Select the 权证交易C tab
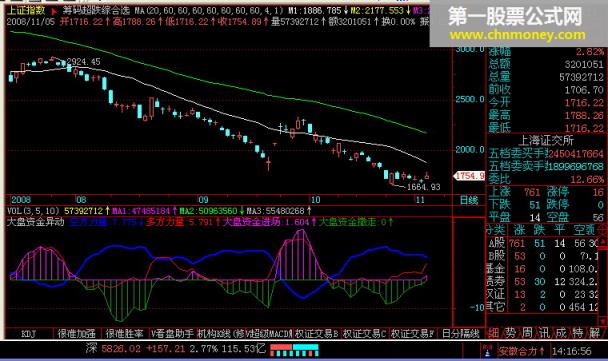Image resolution: width=608 pixels, height=361 pixels. pyautogui.click(x=364, y=333)
